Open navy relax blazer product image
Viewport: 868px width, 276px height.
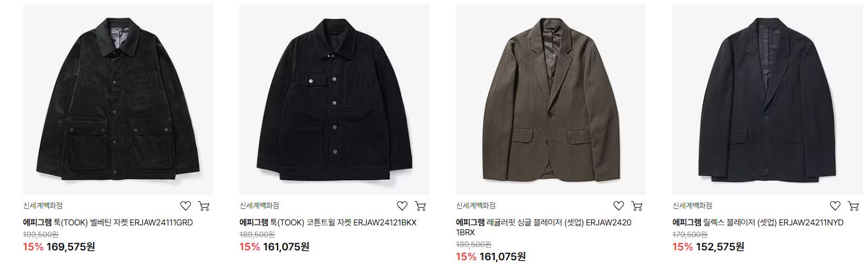[x=768, y=100]
